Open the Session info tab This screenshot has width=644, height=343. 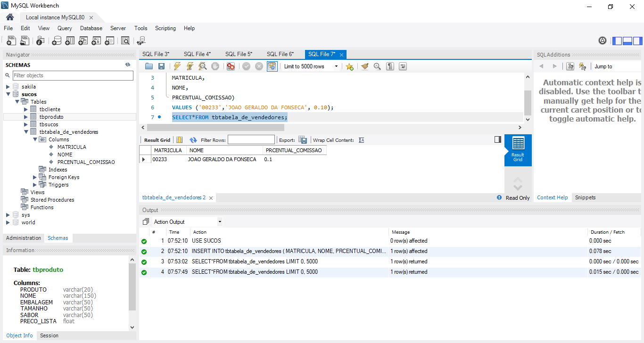pos(49,335)
